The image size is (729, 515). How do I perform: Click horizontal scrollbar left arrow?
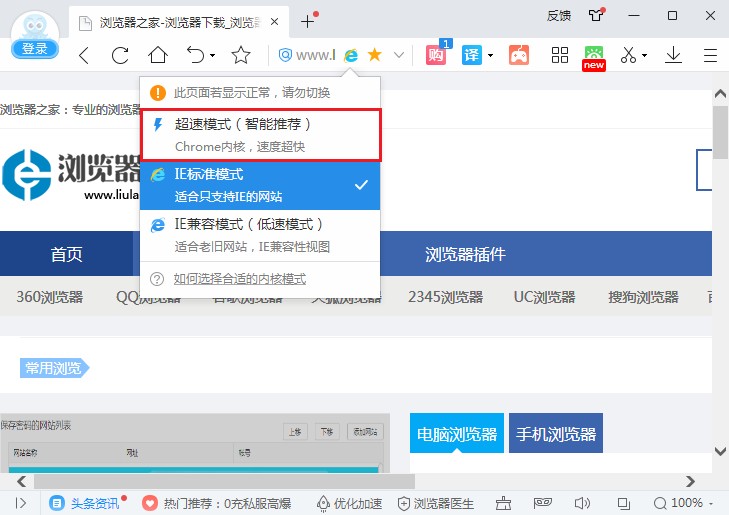click(21, 481)
